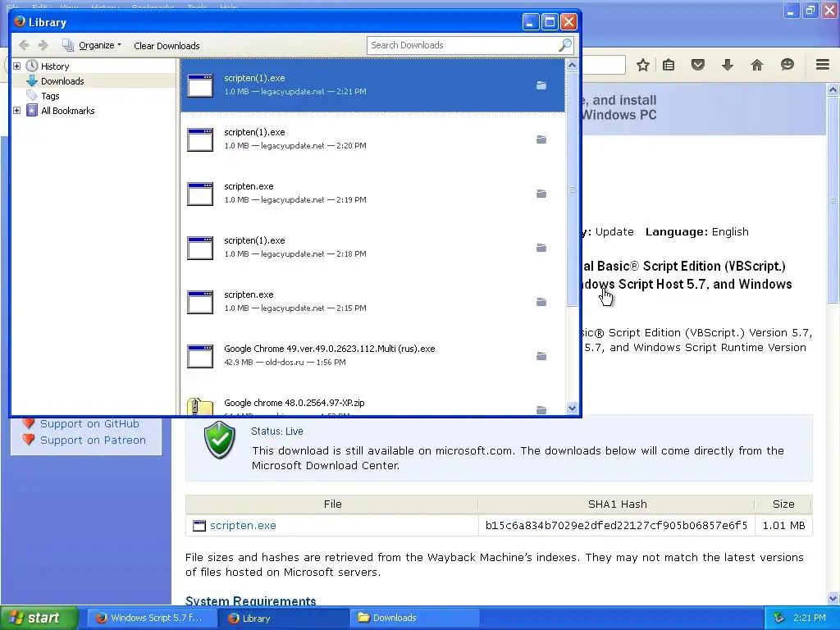Open the Organize dropdown menu

point(92,46)
